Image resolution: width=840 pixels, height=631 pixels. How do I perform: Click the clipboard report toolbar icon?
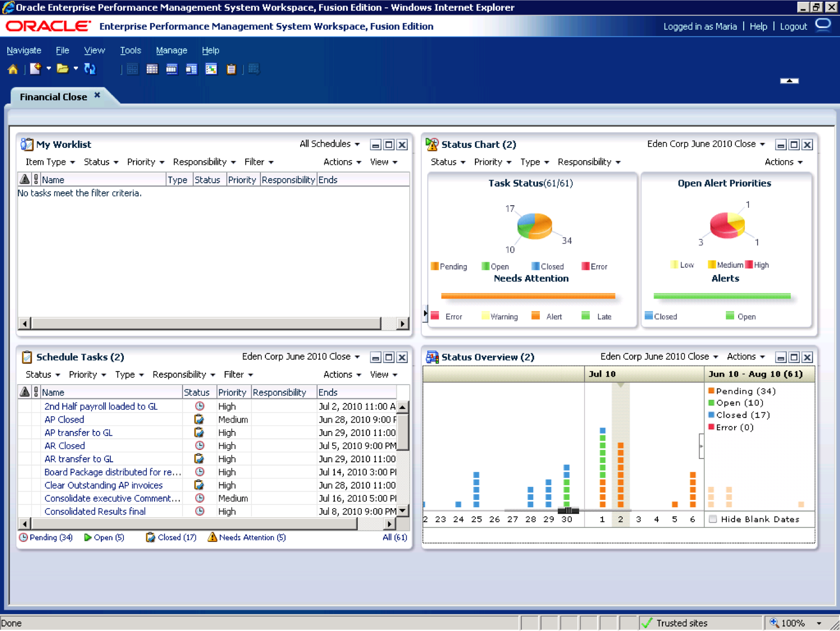[x=231, y=69]
